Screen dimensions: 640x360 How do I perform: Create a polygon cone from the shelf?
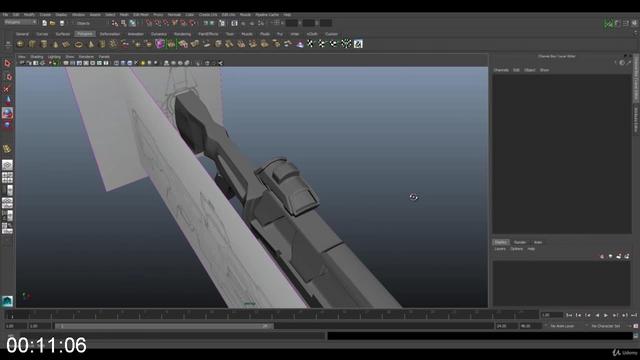56,44
